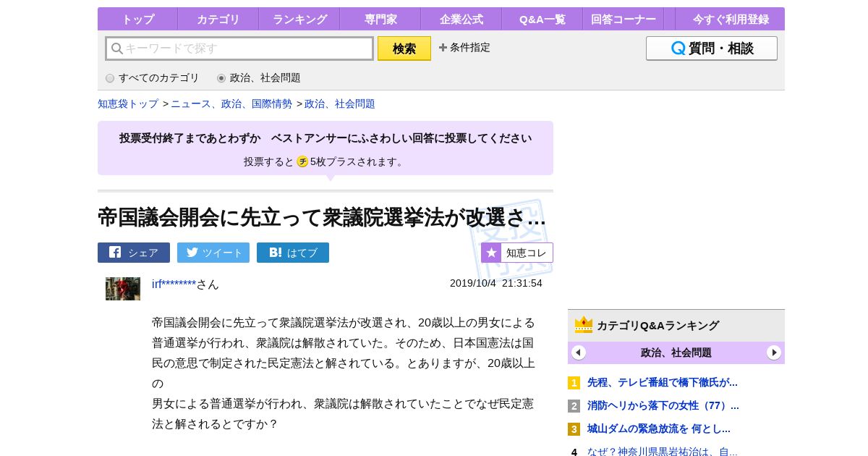Click the gold rank 1 badge

coord(574,383)
